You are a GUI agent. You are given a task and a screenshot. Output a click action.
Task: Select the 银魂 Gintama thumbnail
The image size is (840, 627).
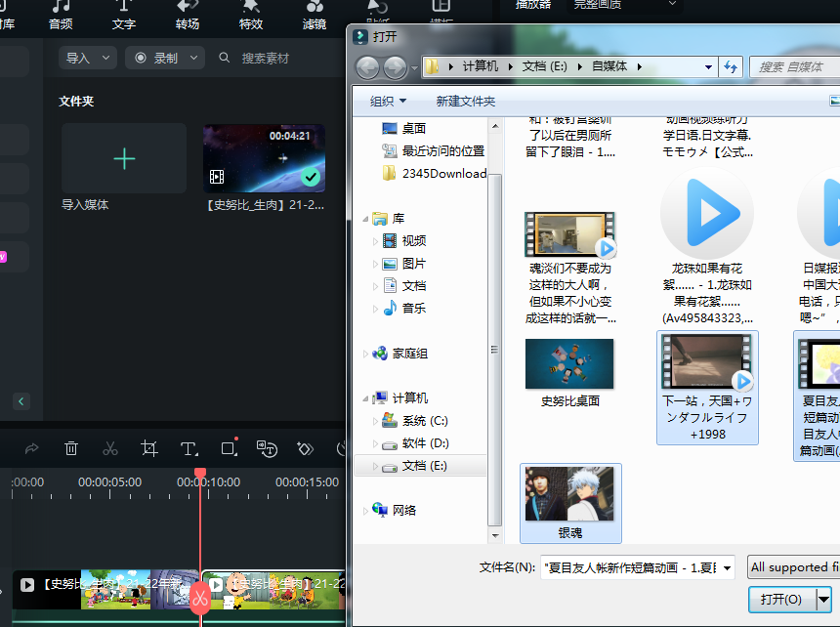pyautogui.click(x=569, y=493)
